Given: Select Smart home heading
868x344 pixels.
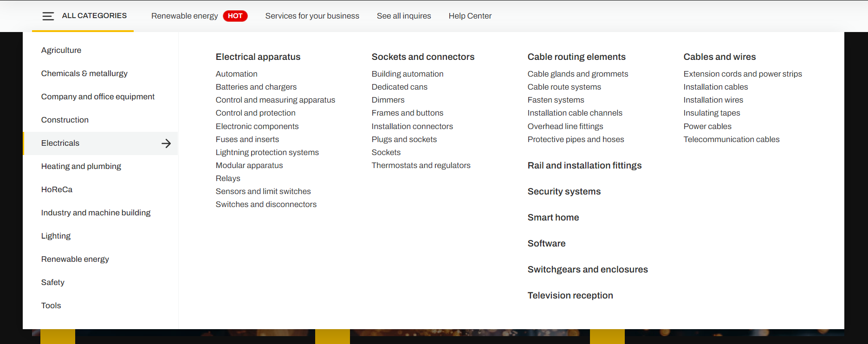Looking at the screenshot, I should [x=553, y=217].
